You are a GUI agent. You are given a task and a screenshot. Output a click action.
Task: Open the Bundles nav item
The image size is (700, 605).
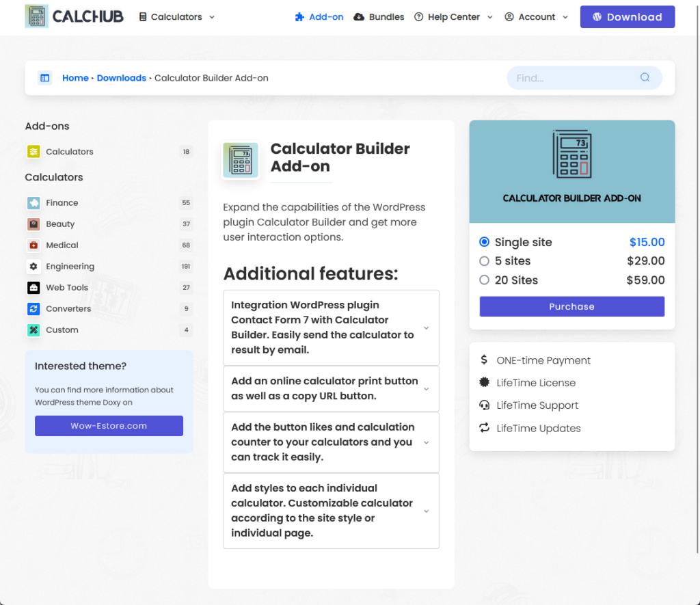(x=379, y=17)
